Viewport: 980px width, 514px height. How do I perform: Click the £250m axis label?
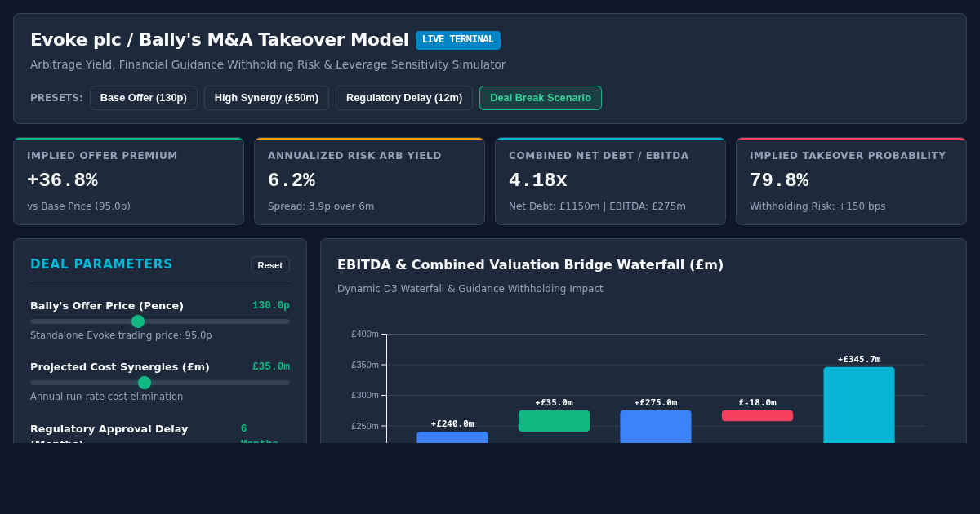pyautogui.click(x=365, y=426)
